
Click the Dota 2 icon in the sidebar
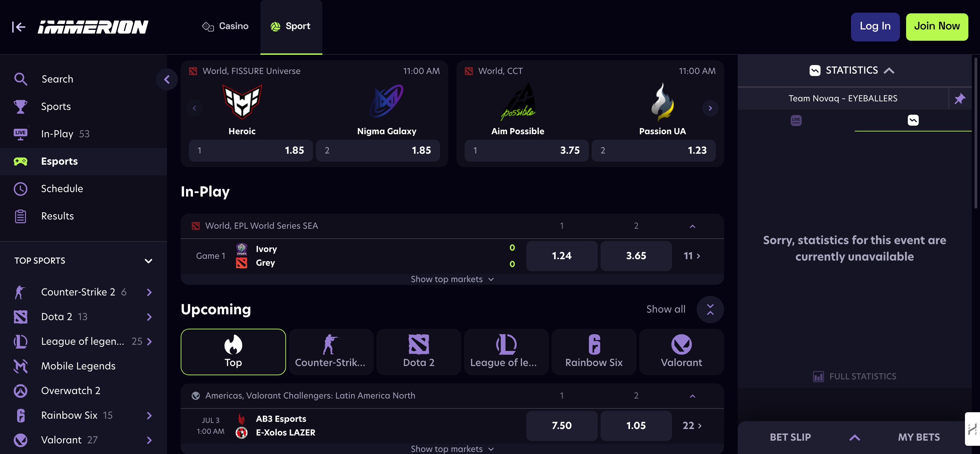(x=21, y=317)
